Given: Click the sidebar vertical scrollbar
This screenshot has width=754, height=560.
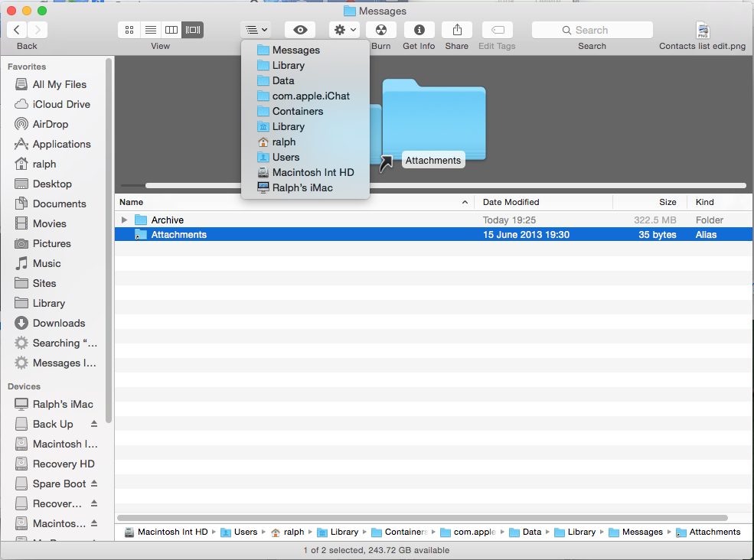Looking at the screenshot, I should coord(109,240).
